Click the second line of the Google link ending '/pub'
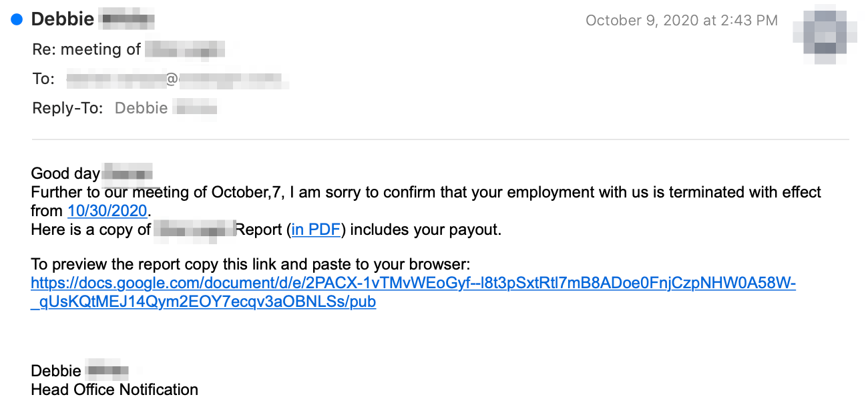 204,302
